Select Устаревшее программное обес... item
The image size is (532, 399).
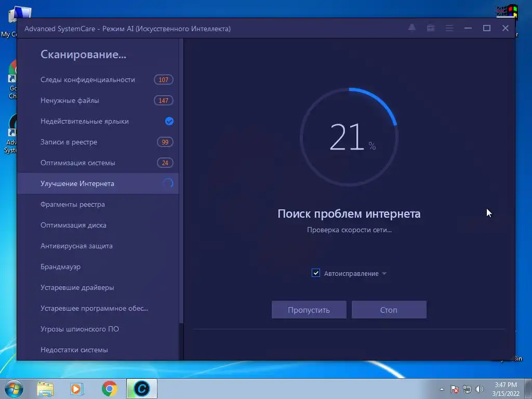(98, 308)
